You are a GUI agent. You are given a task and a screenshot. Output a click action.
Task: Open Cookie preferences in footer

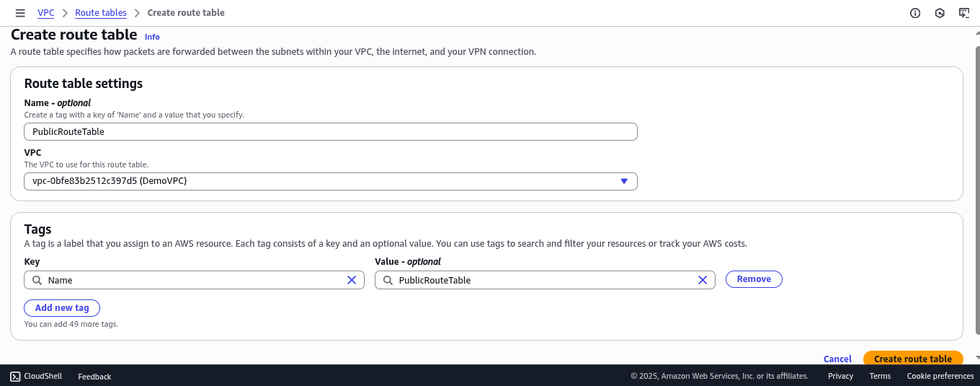click(940, 376)
